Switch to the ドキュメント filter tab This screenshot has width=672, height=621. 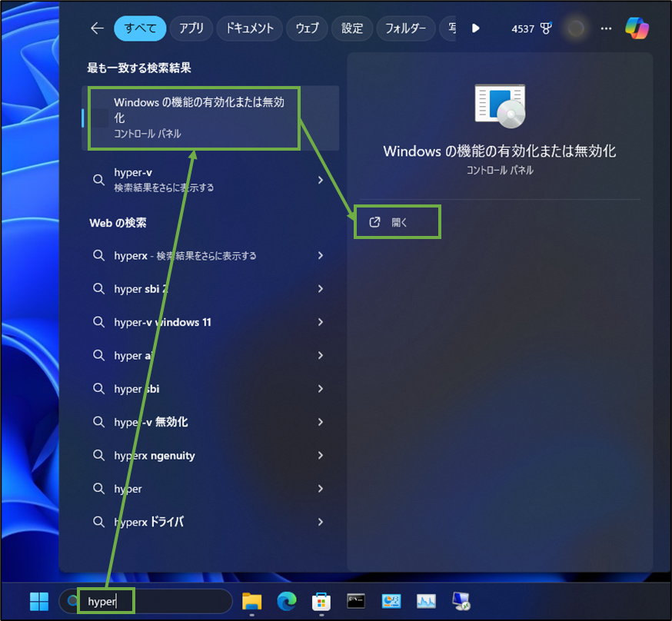pyautogui.click(x=249, y=28)
